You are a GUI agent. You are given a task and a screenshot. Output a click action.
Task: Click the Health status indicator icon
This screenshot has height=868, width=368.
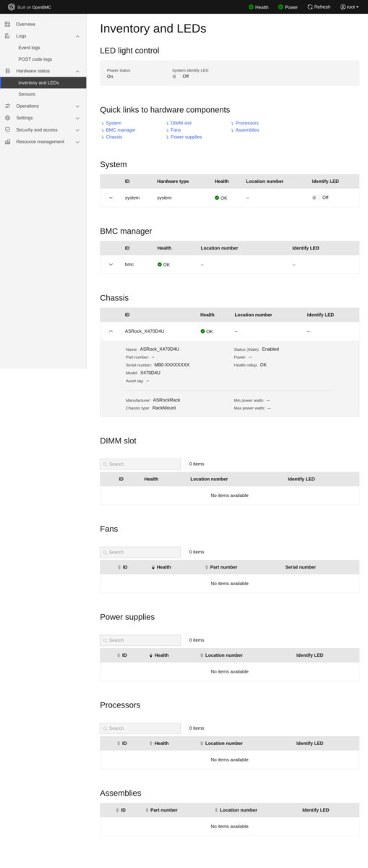point(251,7)
